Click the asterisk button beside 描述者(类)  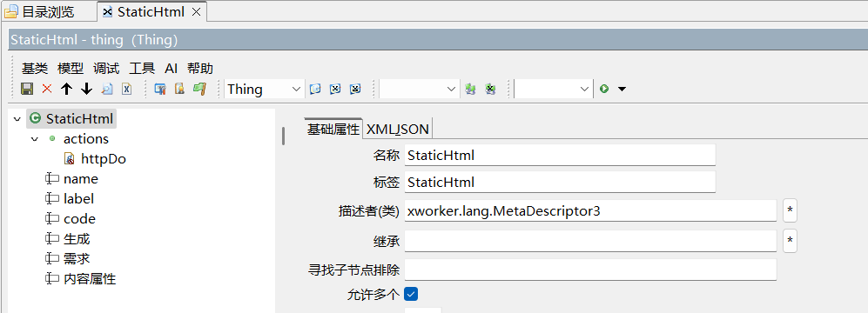pyautogui.click(x=790, y=210)
